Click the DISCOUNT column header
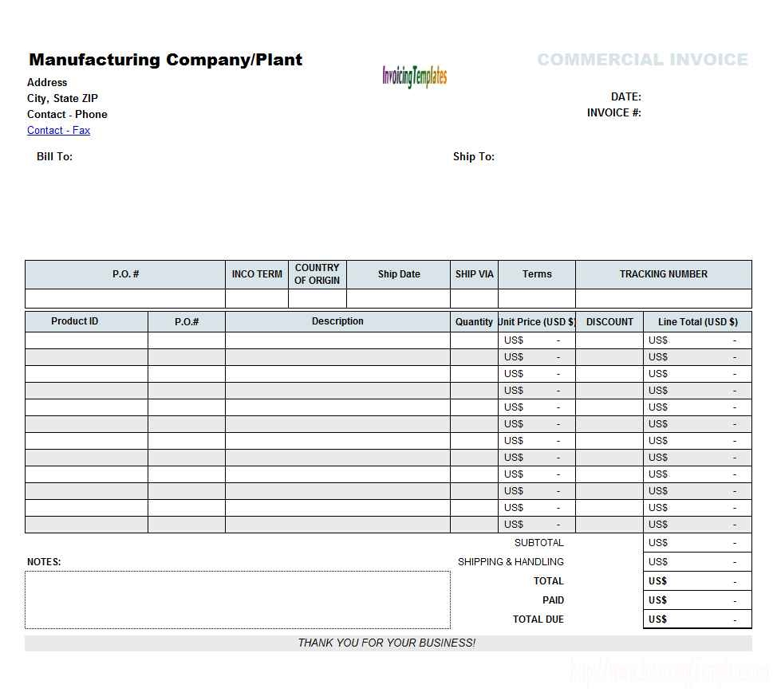The image size is (777, 700). 609,321
